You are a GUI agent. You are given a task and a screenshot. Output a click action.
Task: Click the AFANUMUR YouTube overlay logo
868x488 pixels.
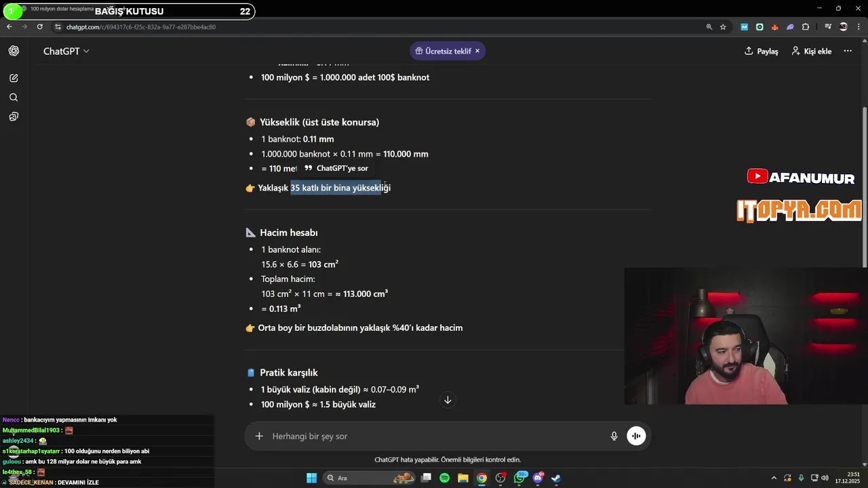coord(800,178)
